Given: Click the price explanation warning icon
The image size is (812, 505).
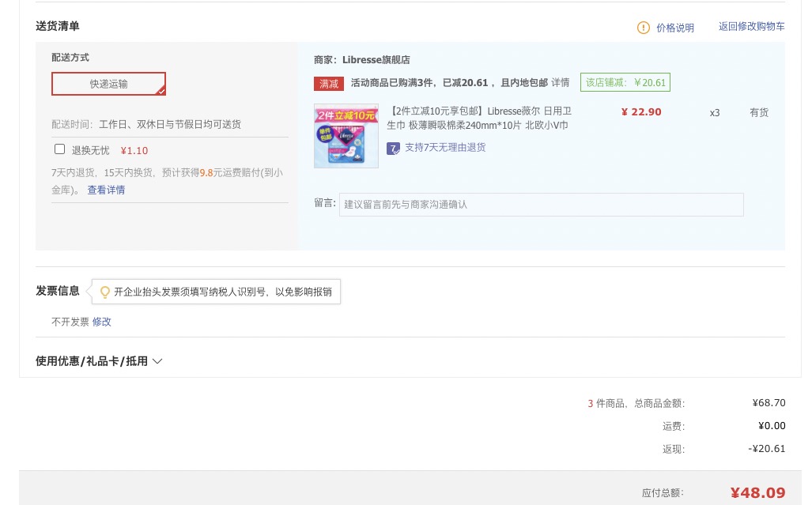Looking at the screenshot, I should (643, 28).
